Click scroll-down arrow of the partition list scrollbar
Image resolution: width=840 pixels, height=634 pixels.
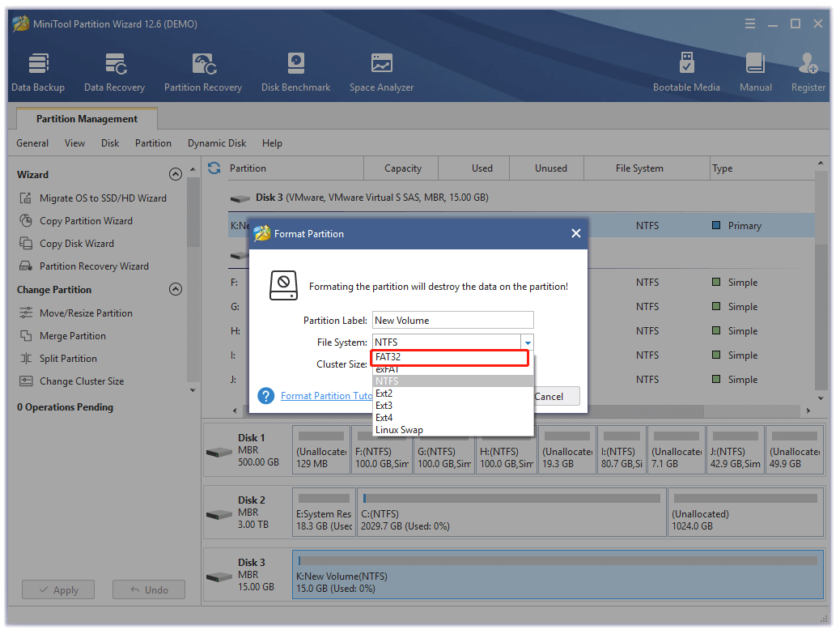(821, 398)
